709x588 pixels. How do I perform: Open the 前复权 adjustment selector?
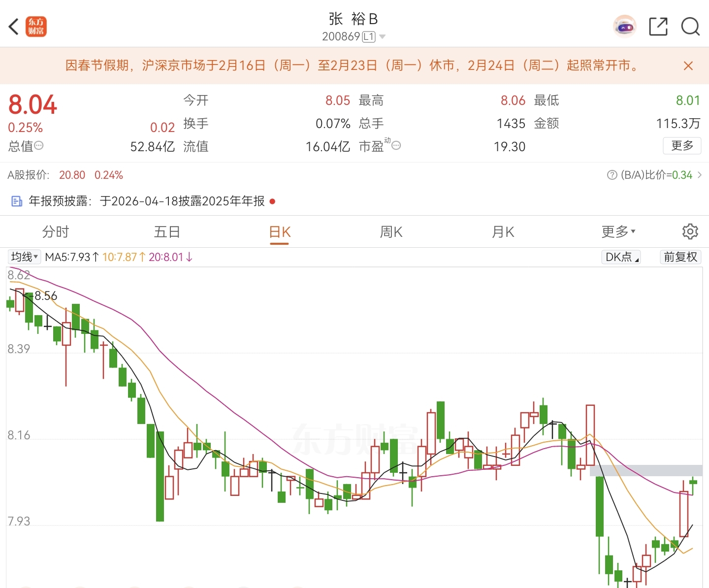tap(680, 257)
